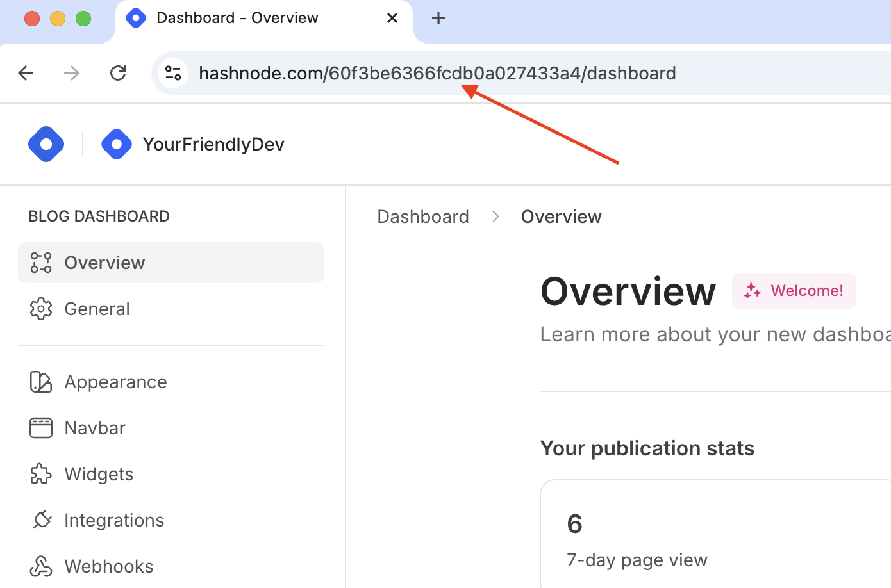Open site information icon in address bar
The image size is (891, 588).
173,73
